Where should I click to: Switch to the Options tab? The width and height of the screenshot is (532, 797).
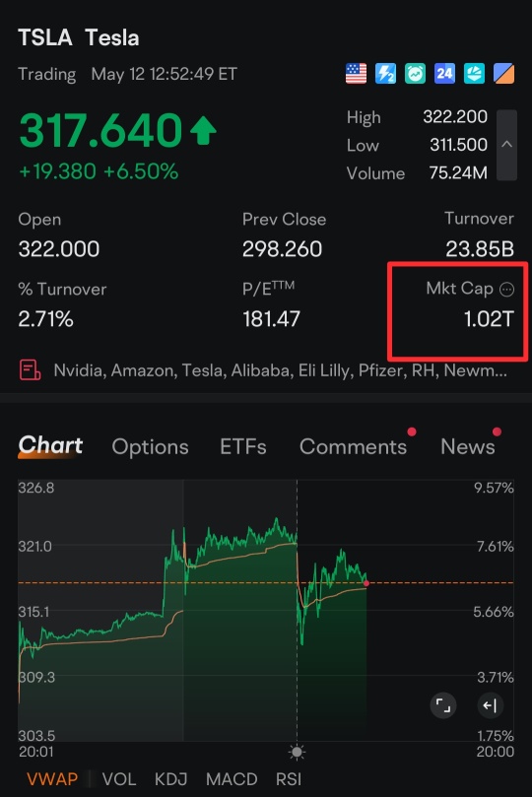(x=150, y=447)
